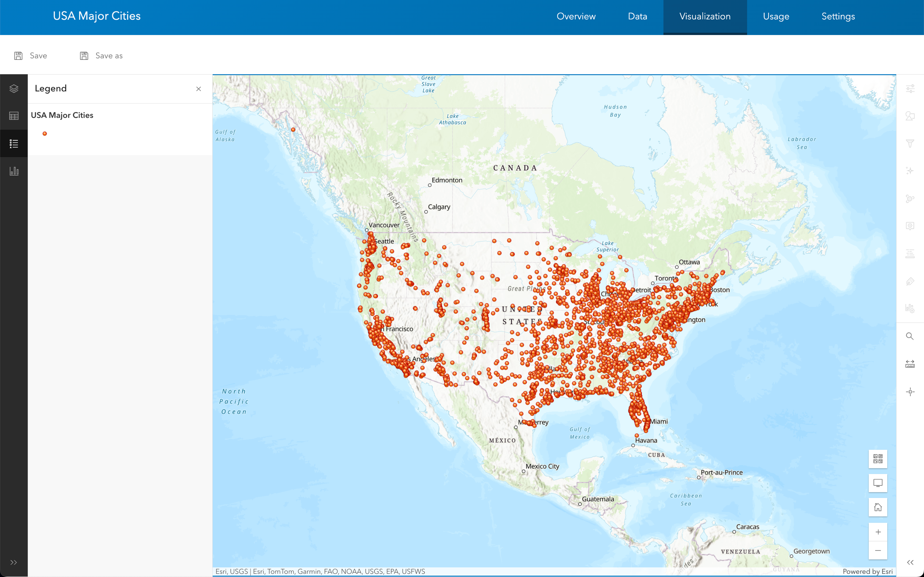Reset map to Home extent
This screenshot has height=577, width=924.
click(878, 507)
